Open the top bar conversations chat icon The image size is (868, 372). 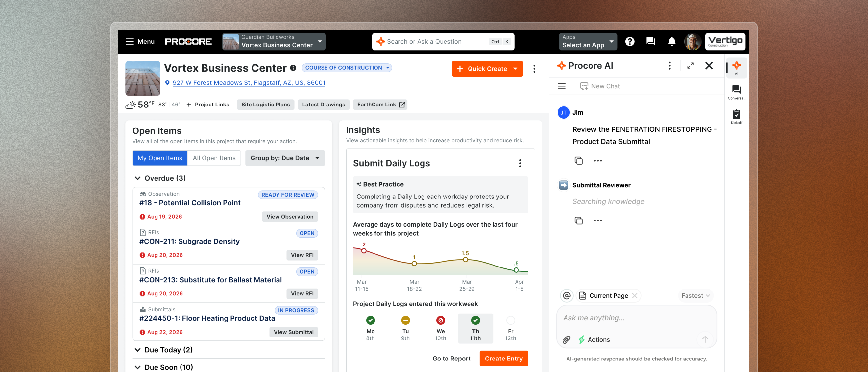pos(651,41)
